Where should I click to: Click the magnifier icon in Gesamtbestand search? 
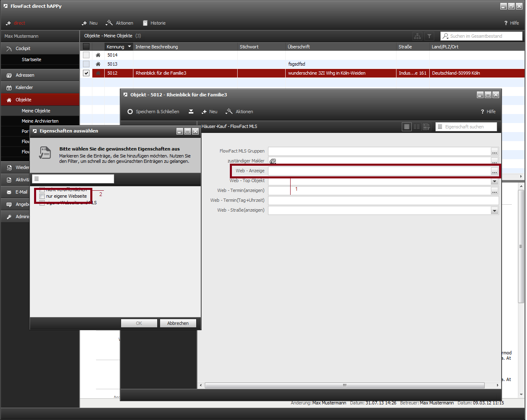(x=445, y=36)
